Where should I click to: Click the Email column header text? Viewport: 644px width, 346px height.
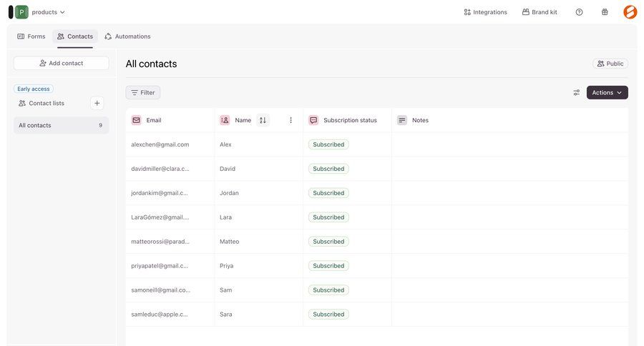coord(154,120)
